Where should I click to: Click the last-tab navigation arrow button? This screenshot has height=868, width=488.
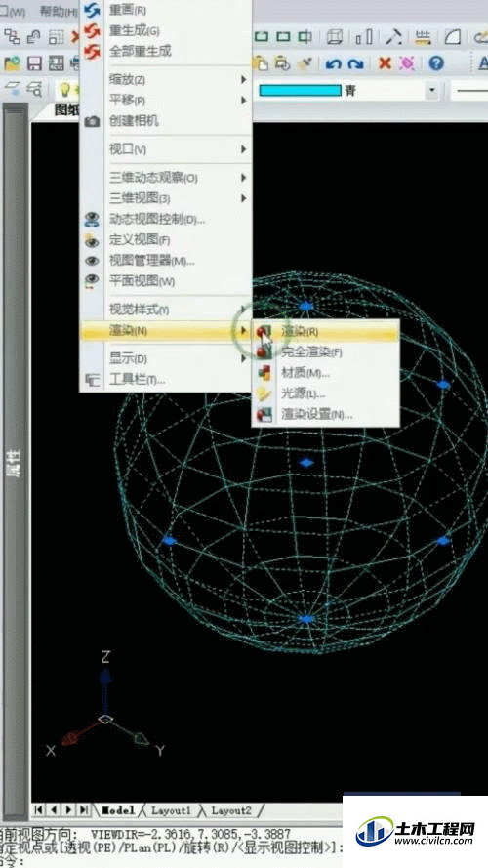pos(84,809)
